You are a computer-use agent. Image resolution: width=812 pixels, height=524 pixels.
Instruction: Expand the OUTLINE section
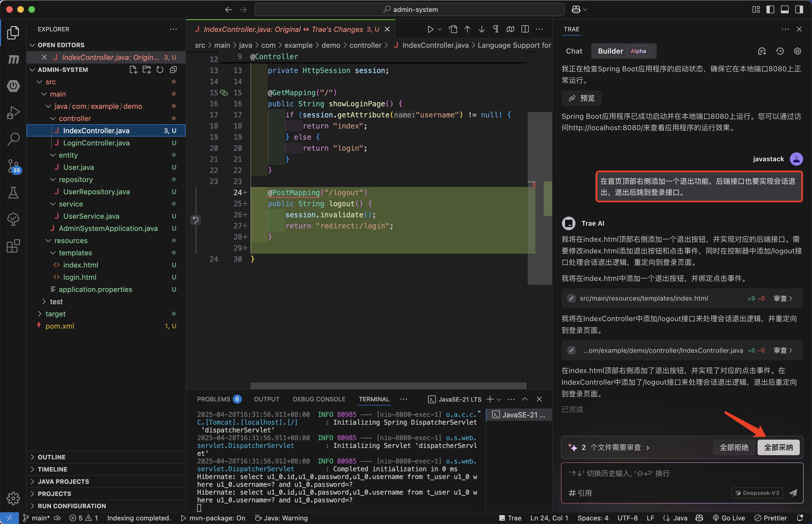point(51,457)
